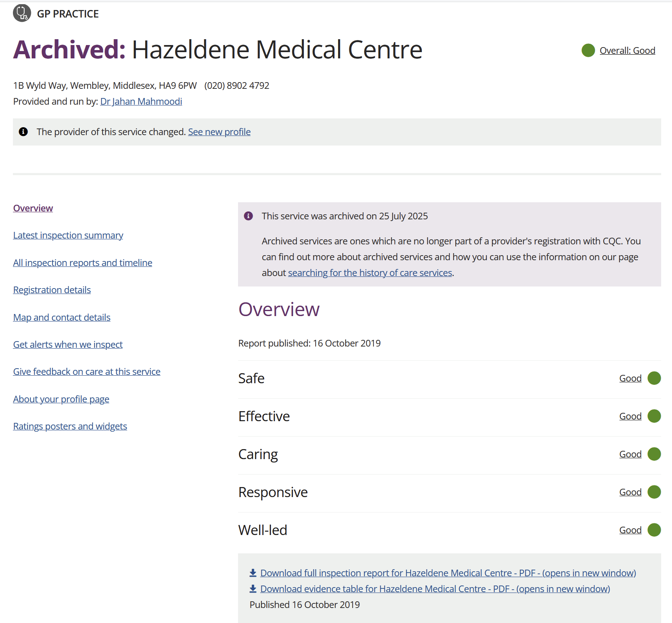The width and height of the screenshot is (672, 623).
Task: Follow the See new profile link
Action: [x=219, y=132]
